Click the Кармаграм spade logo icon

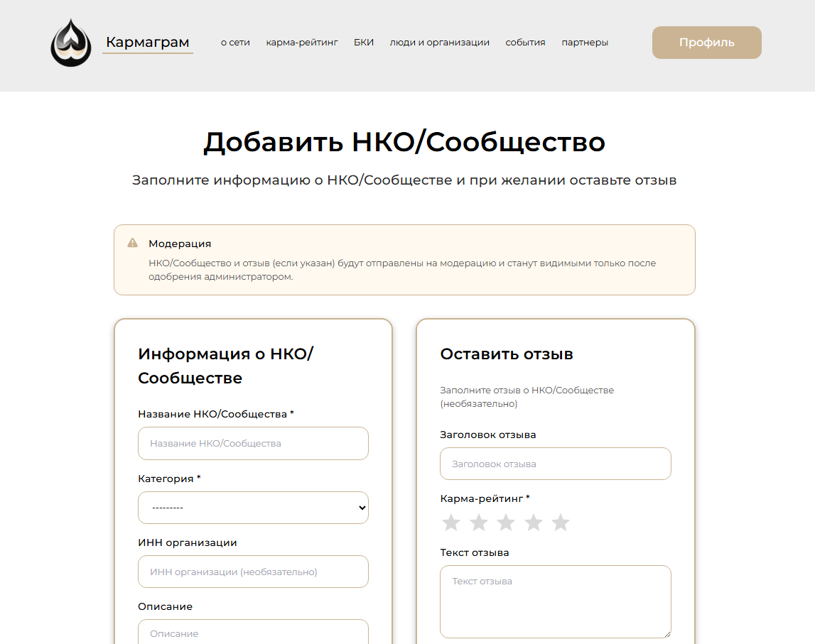tap(71, 43)
